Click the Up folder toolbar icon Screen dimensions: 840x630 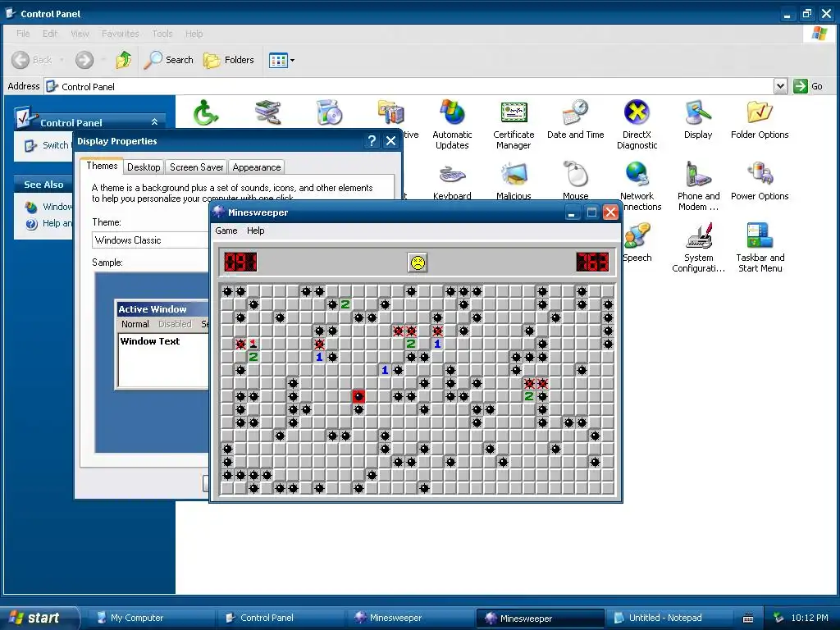click(124, 60)
